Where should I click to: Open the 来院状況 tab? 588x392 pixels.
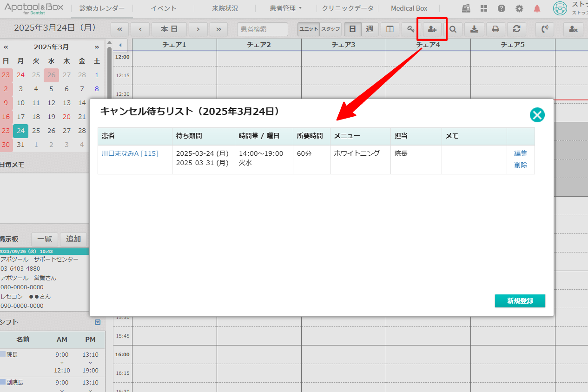click(x=225, y=8)
